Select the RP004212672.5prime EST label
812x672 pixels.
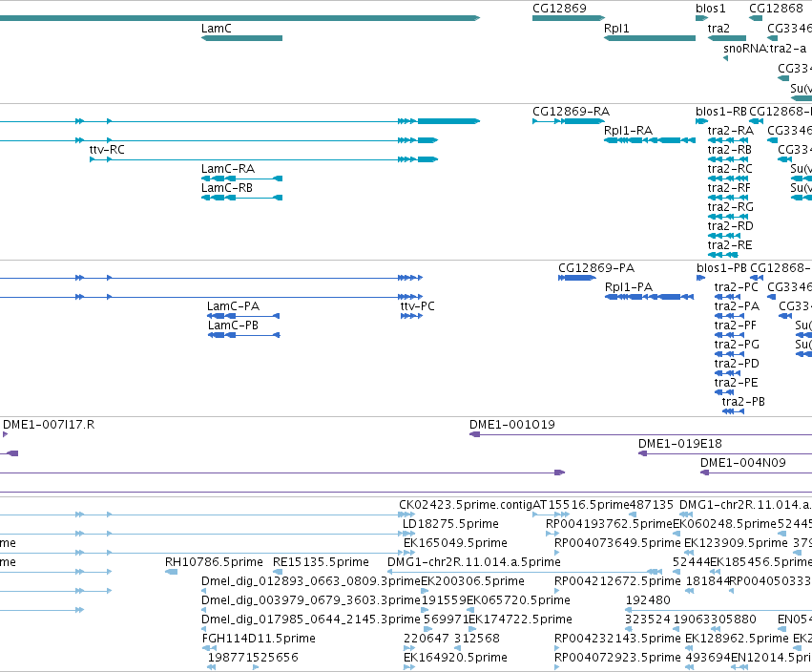coord(617,582)
